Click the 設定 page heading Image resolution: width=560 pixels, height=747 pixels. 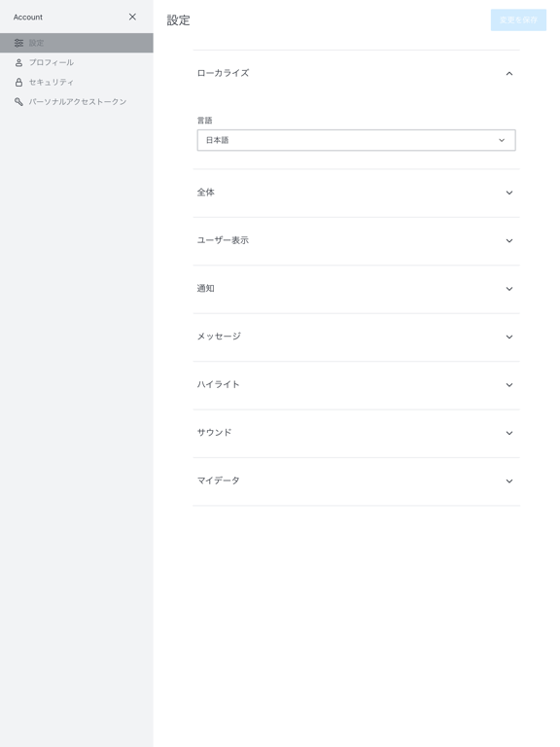click(178, 20)
